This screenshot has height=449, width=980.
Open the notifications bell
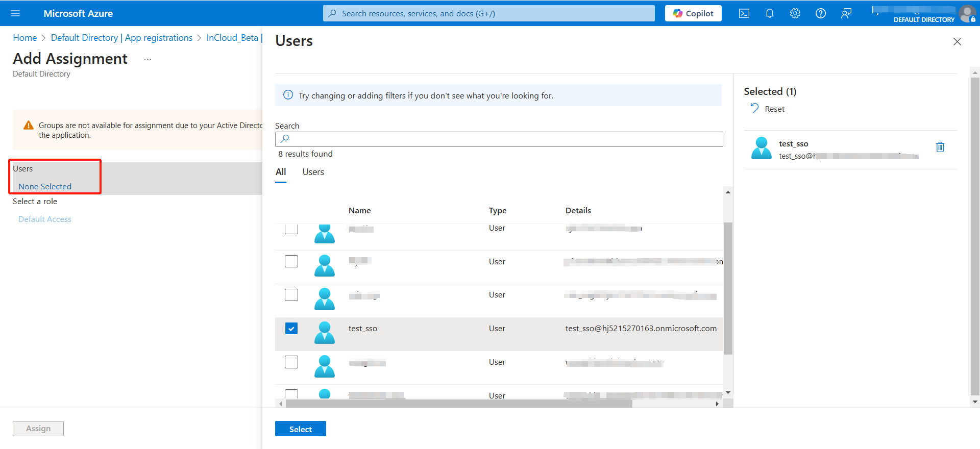(770, 13)
